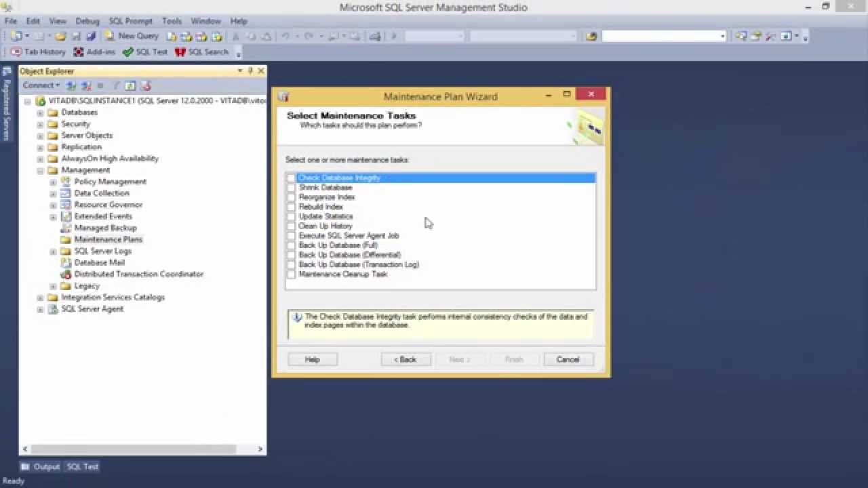Cancel the Maintenance Plan Wizard

[568, 359]
